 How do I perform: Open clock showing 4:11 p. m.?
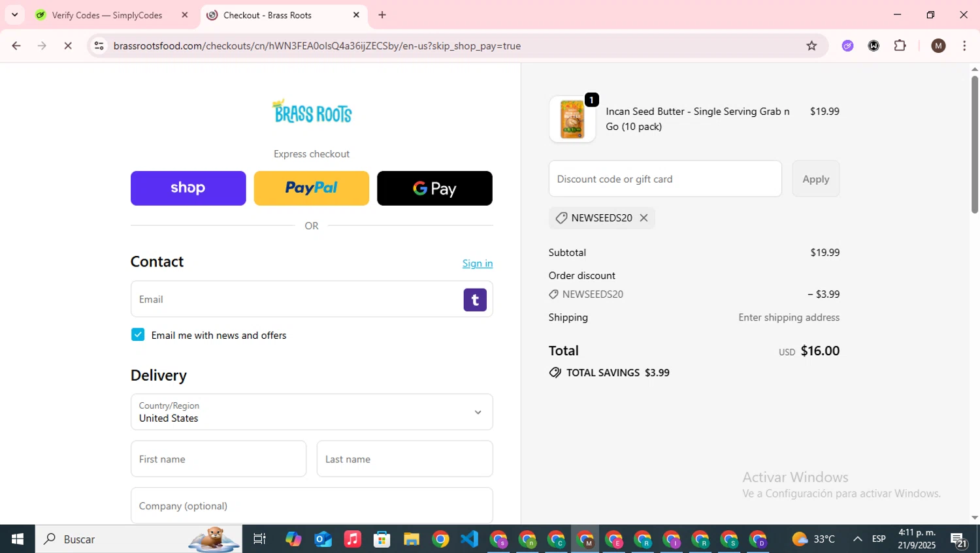tap(917, 539)
